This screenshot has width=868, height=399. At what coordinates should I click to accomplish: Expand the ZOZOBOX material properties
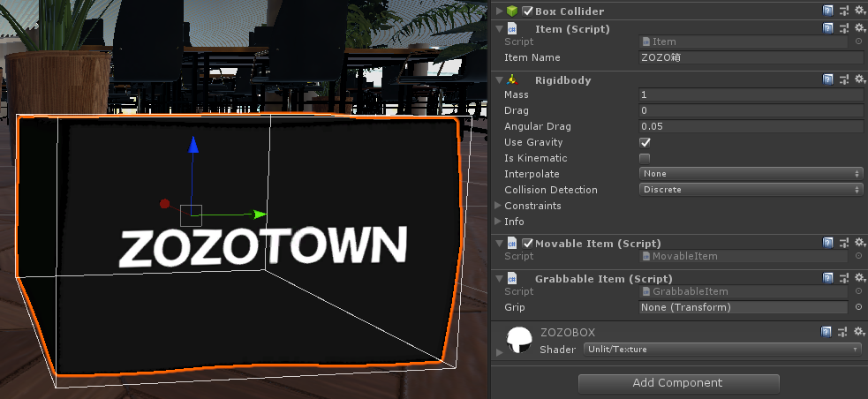(x=500, y=352)
